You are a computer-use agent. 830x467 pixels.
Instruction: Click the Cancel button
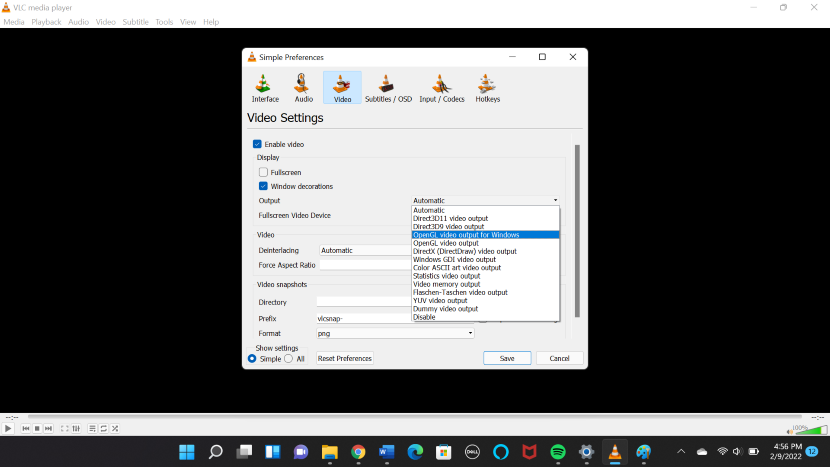pyautogui.click(x=559, y=358)
